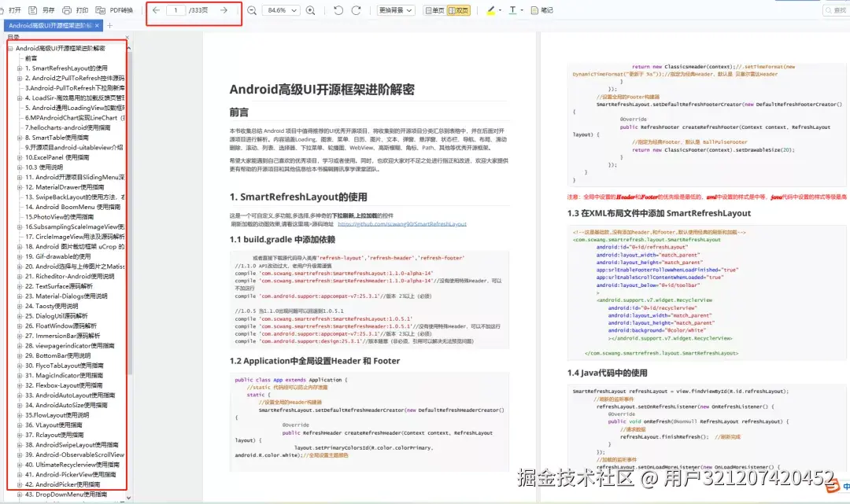Click the 打印 (Print) button
The width and height of the screenshot is (850, 504).
click(x=76, y=10)
